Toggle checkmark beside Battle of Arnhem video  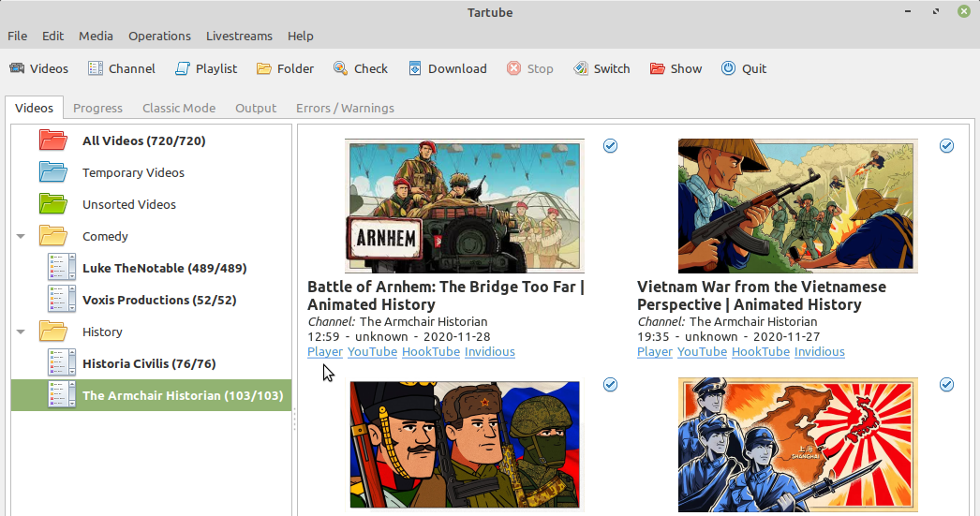(610, 145)
